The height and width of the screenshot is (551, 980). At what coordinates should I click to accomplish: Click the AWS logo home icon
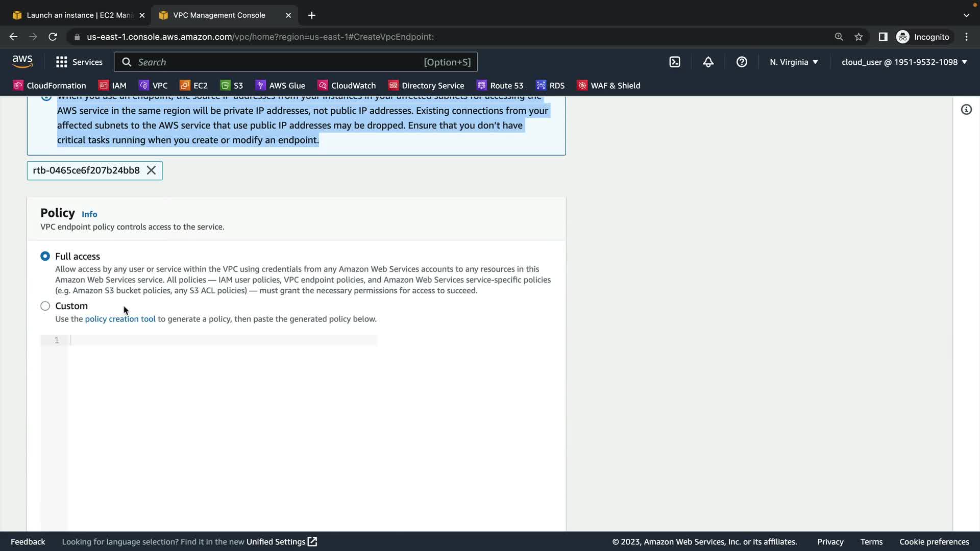[22, 62]
